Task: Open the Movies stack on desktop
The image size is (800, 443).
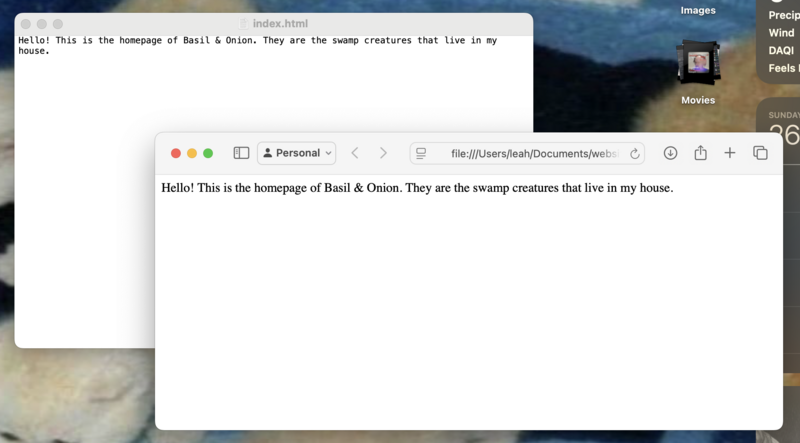Action: (x=698, y=66)
